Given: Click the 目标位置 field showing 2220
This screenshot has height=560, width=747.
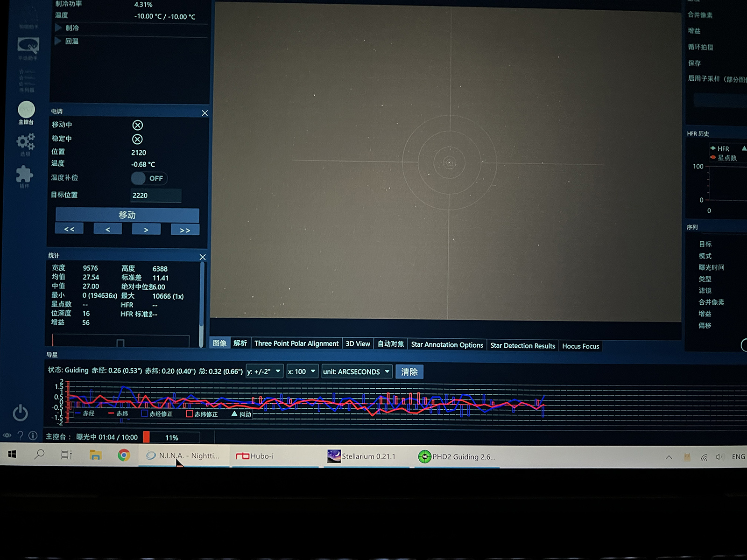Looking at the screenshot, I should [155, 196].
